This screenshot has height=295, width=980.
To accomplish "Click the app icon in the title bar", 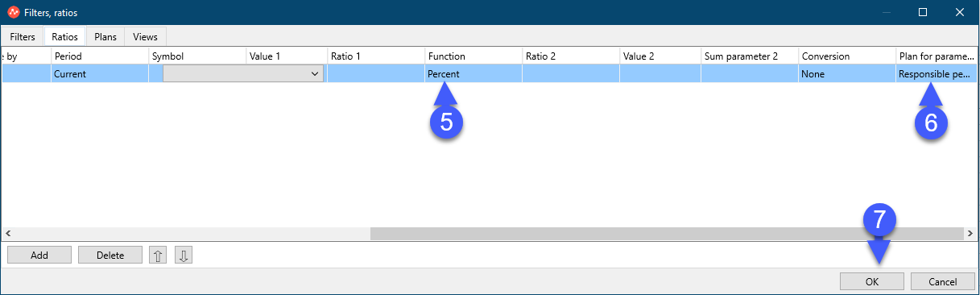I will click(13, 13).
